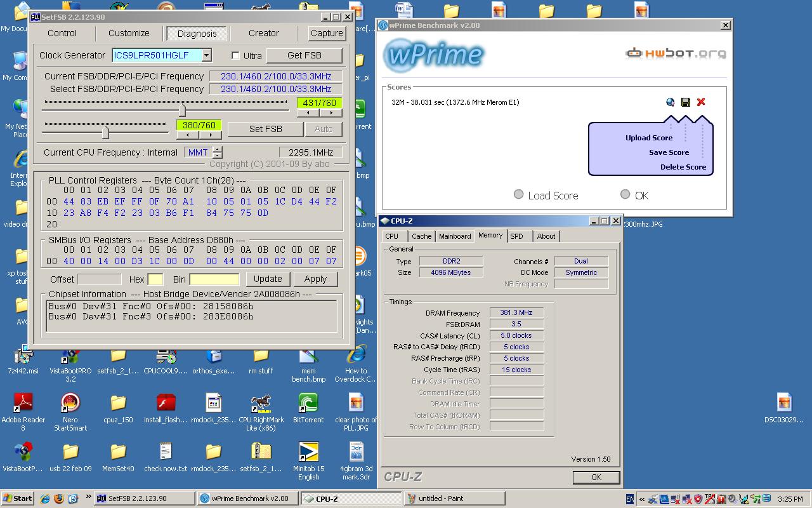Open the Upload Score globe icon in wPrime
This screenshot has height=508, width=812.
671,102
